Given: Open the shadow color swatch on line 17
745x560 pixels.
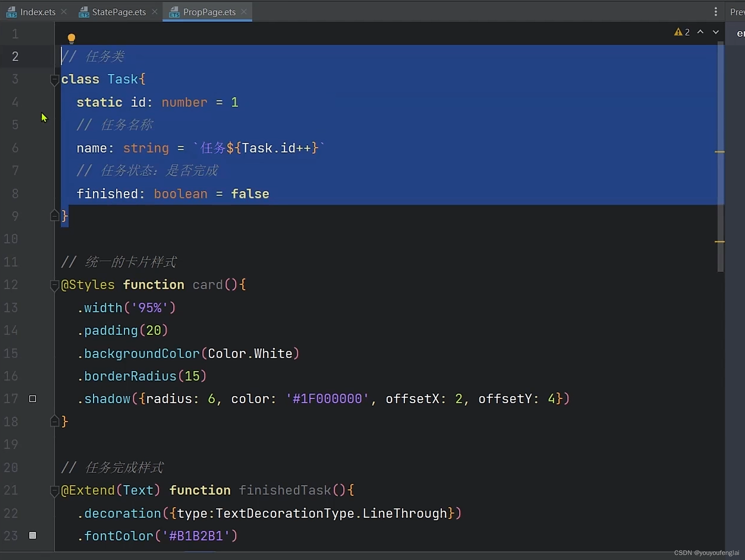Looking at the screenshot, I should click(32, 399).
